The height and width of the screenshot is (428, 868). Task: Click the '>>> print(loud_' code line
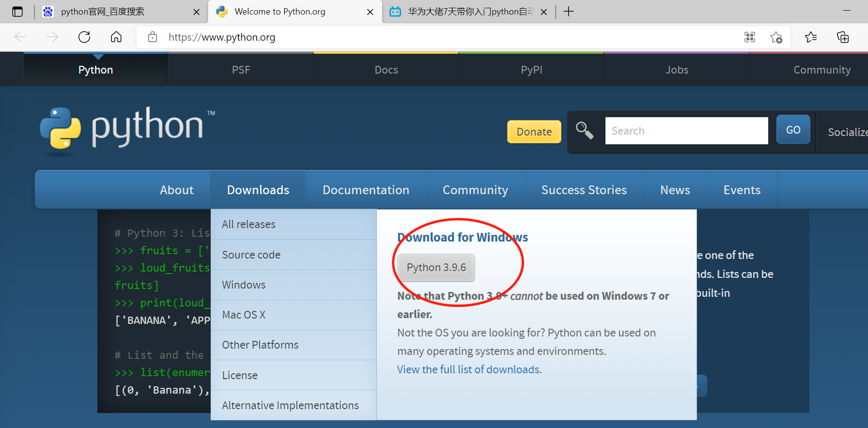(162, 303)
